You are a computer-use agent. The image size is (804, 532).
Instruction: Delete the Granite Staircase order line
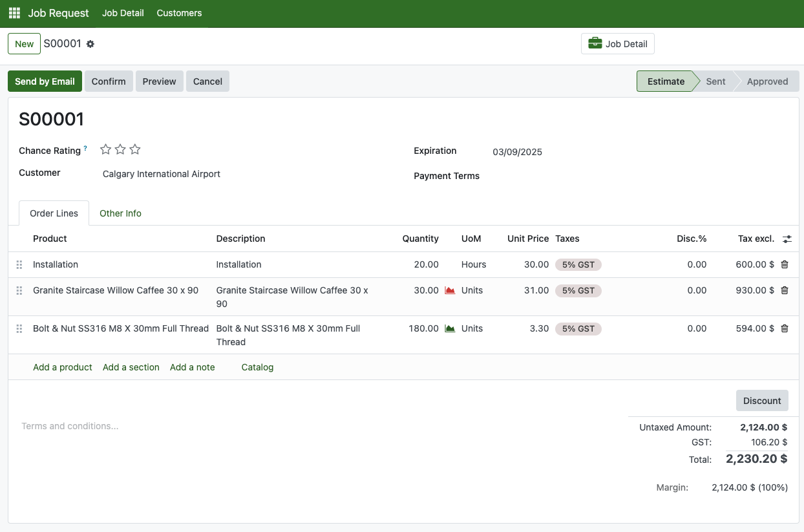pos(785,290)
